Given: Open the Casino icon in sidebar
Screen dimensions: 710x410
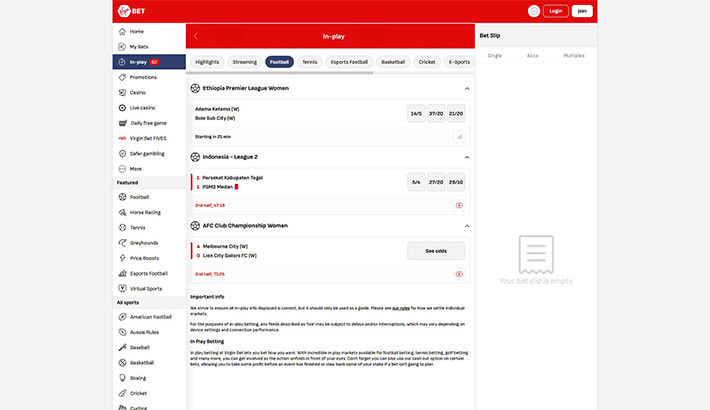Looking at the screenshot, I should tap(122, 92).
